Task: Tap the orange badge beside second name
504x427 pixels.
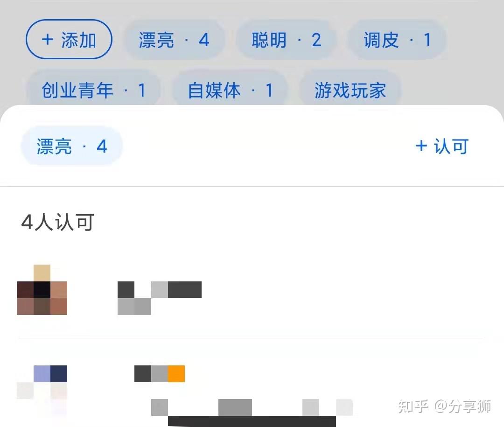Action: 176,374
